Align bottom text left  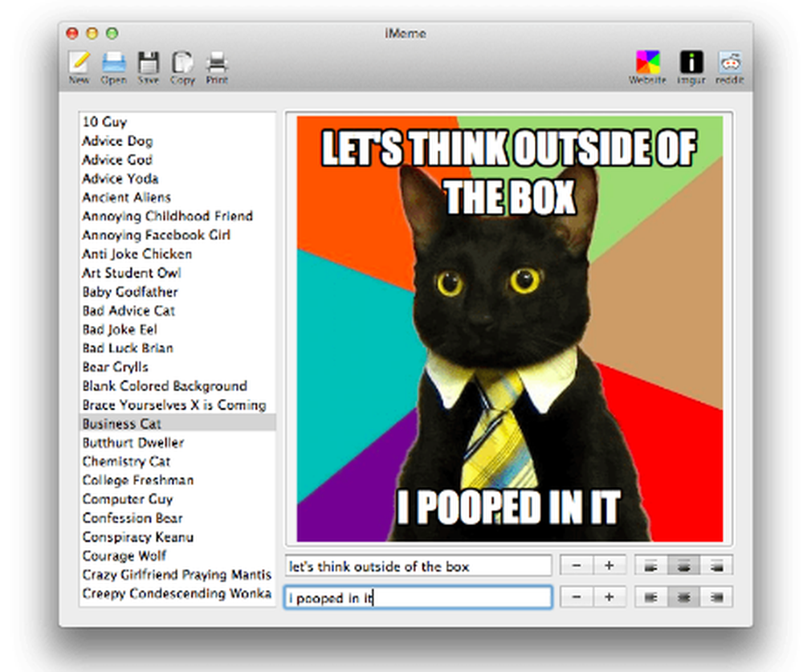(x=651, y=597)
